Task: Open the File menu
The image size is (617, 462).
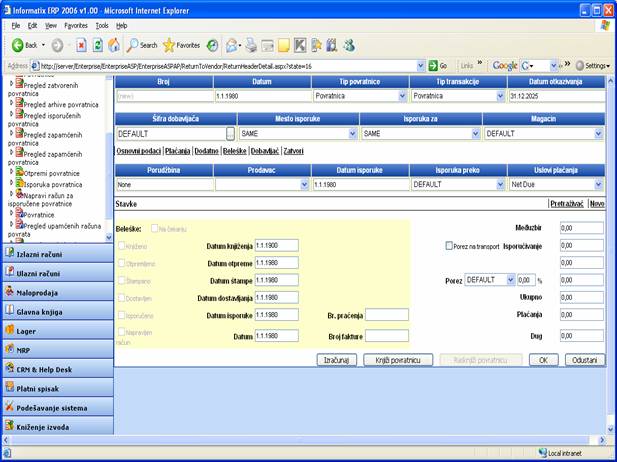Action: (16, 26)
